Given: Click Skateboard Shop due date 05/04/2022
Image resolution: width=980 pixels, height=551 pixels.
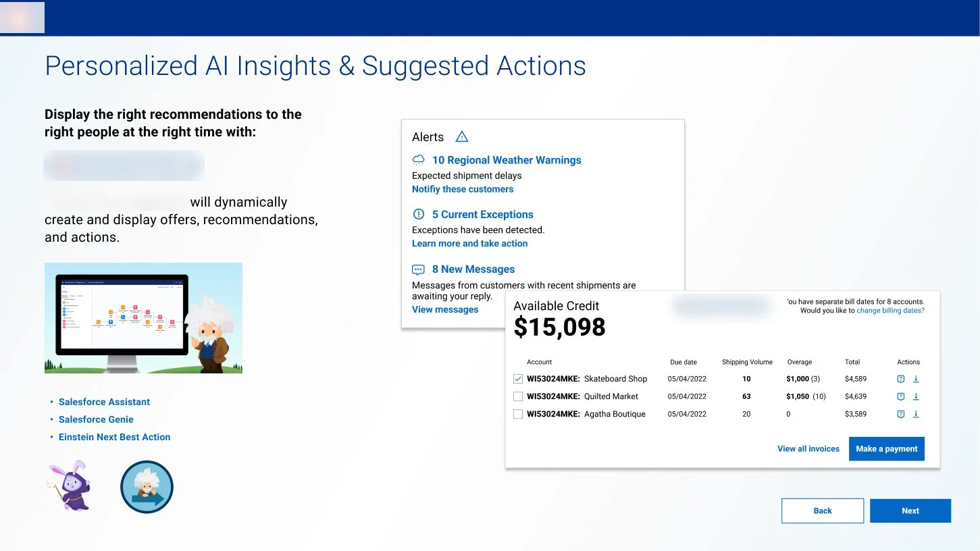Looking at the screenshot, I should 687,379.
